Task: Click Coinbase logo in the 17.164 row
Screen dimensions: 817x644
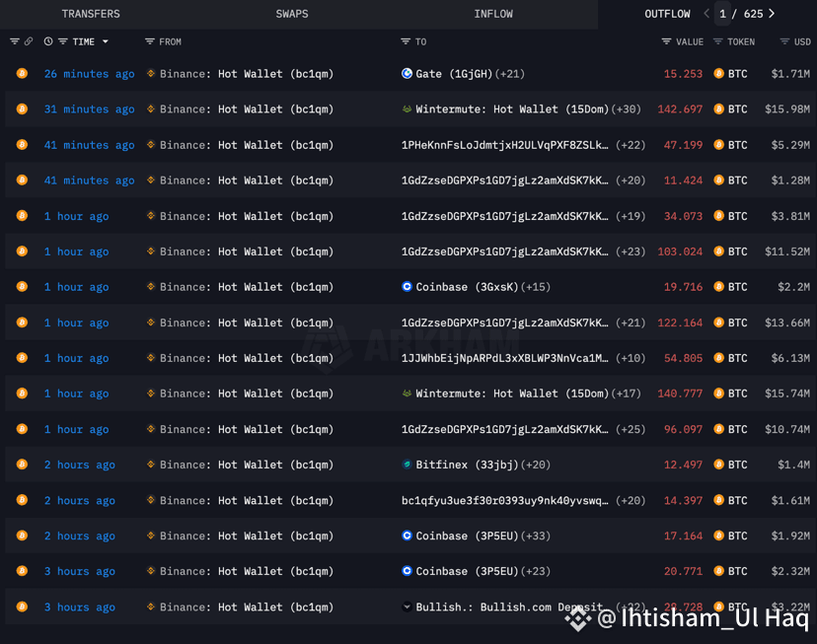Action: (407, 536)
